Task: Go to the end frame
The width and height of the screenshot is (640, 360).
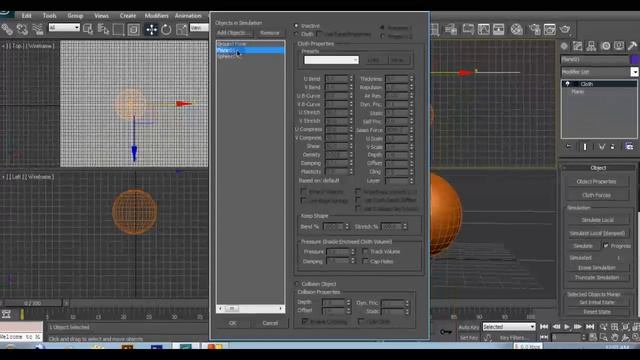Action: [x=590, y=327]
